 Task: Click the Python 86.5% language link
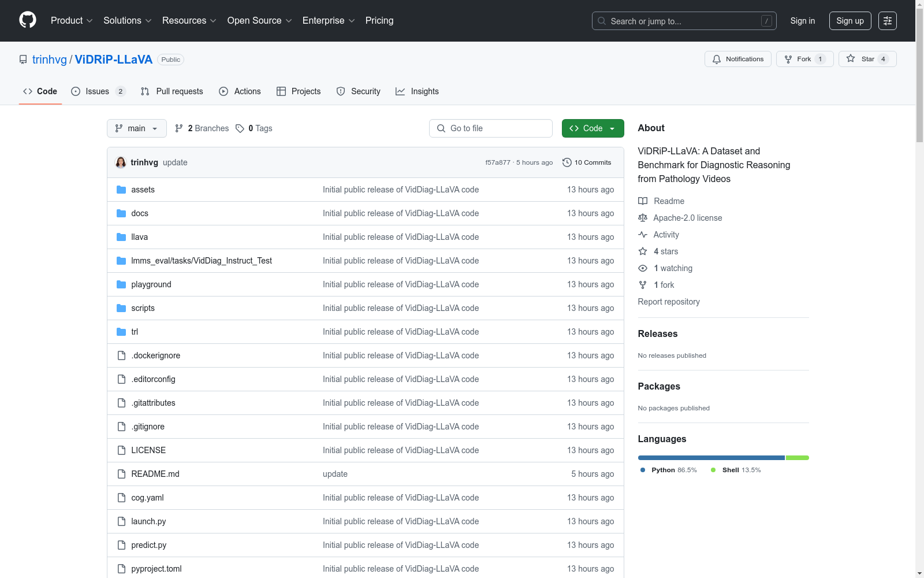click(x=669, y=470)
